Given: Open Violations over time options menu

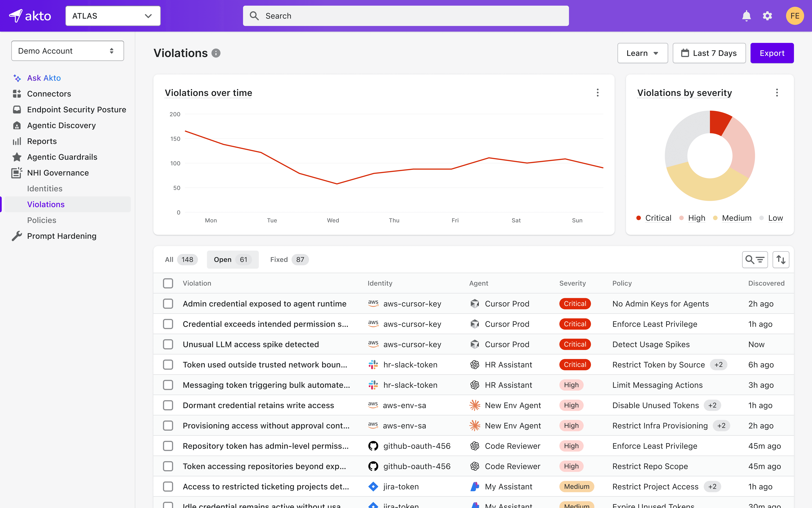Looking at the screenshot, I should click(x=598, y=93).
